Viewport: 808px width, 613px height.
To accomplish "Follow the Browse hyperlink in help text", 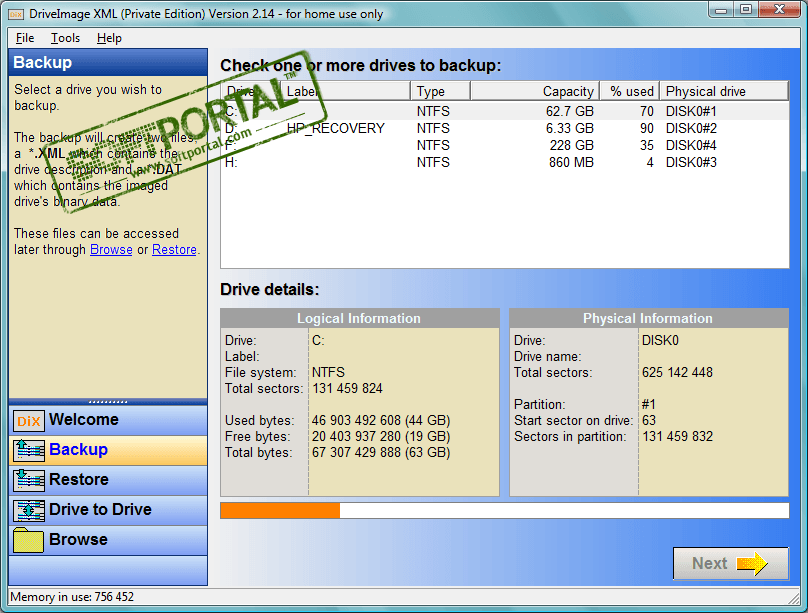I will click(111, 249).
